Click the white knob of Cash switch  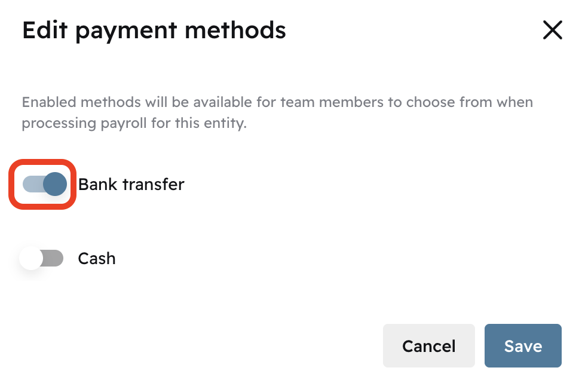pos(31,259)
